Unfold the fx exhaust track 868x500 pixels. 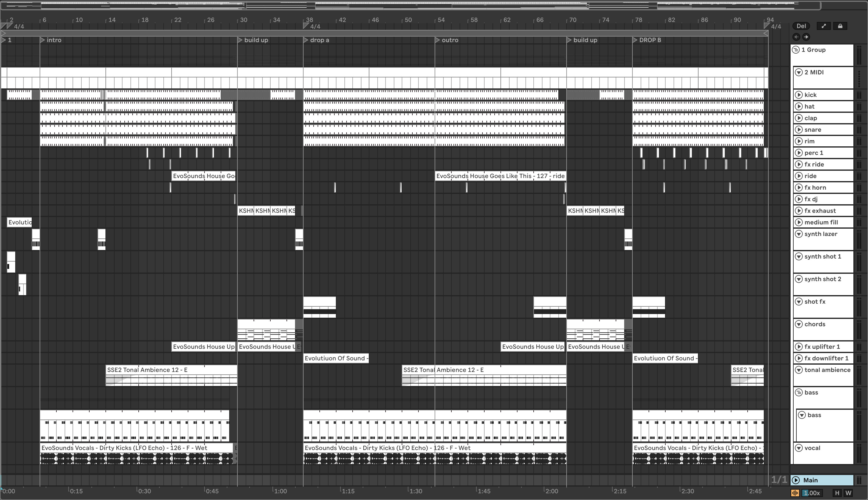tap(799, 211)
